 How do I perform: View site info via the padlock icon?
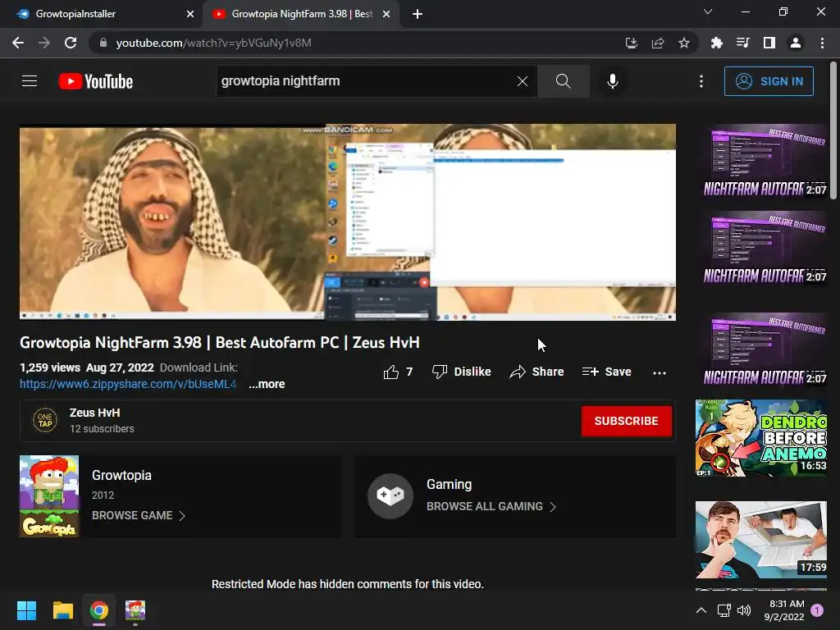coord(103,43)
